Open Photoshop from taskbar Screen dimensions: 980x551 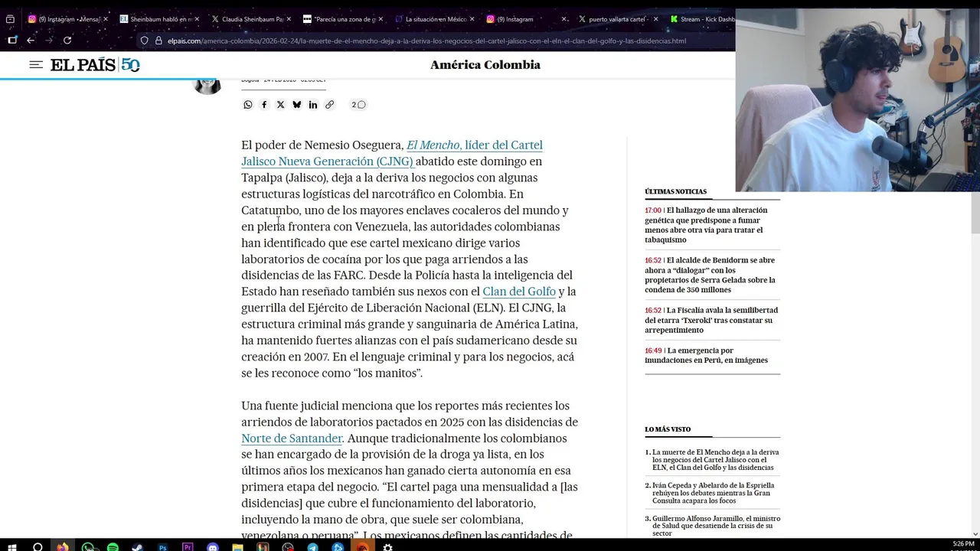[x=162, y=547]
